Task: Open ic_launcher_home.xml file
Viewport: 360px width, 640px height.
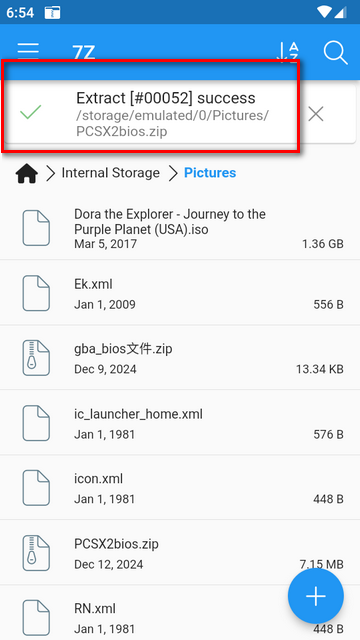Action: (x=180, y=422)
